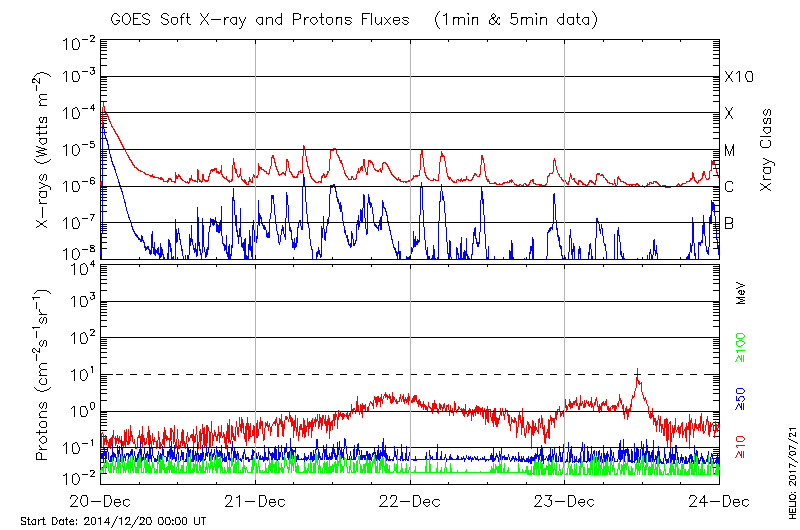Screen dimensions: 800x530
Task: Click the proton flux peak marker on 23-Dec
Action: (637, 374)
